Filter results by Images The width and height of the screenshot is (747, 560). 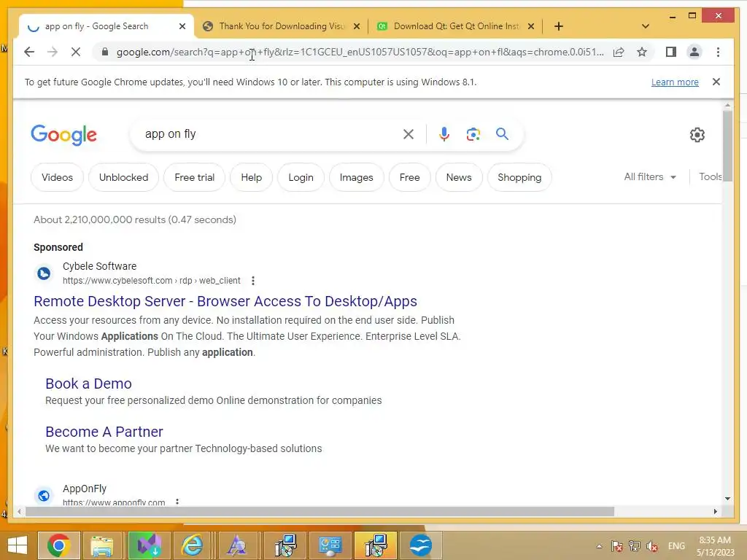[356, 177]
